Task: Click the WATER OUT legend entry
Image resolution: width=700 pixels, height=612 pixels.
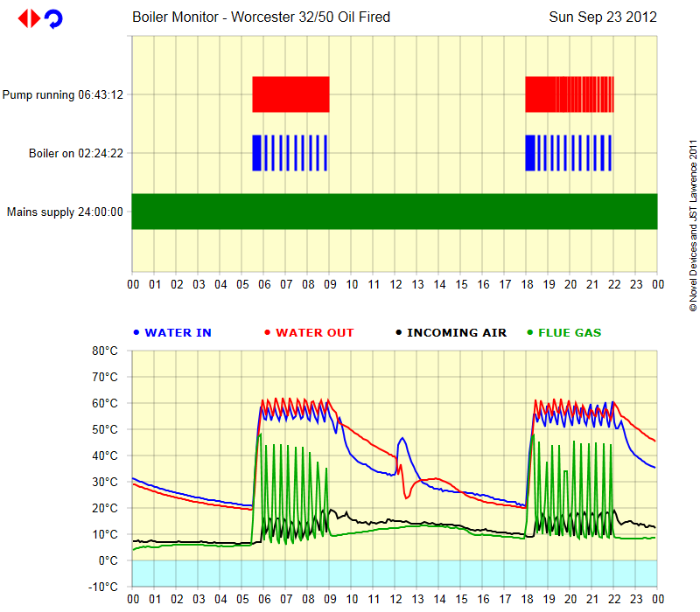Action: click(x=309, y=333)
